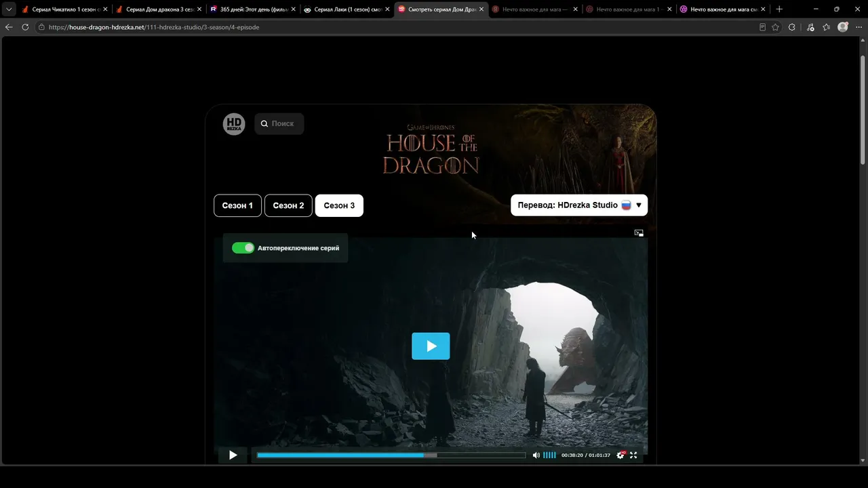Select the Сезон 1 tab
The height and width of the screenshot is (488, 868).
tap(237, 205)
